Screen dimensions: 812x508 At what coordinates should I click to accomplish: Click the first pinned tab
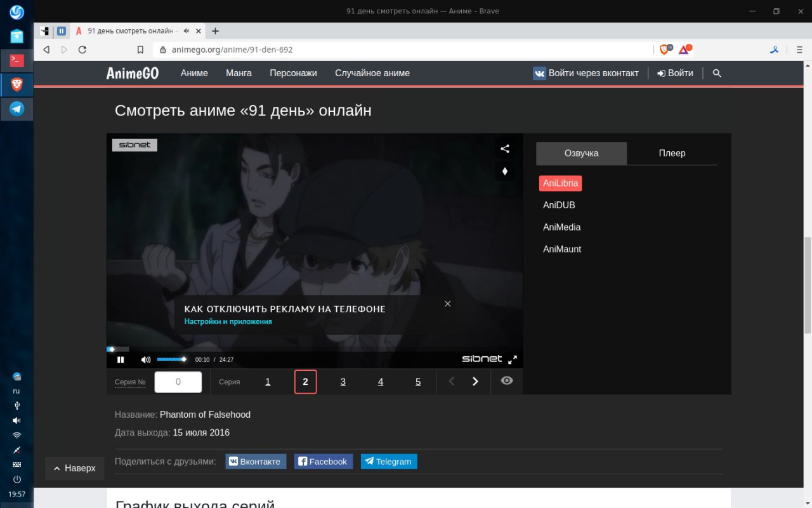[x=45, y=30]
